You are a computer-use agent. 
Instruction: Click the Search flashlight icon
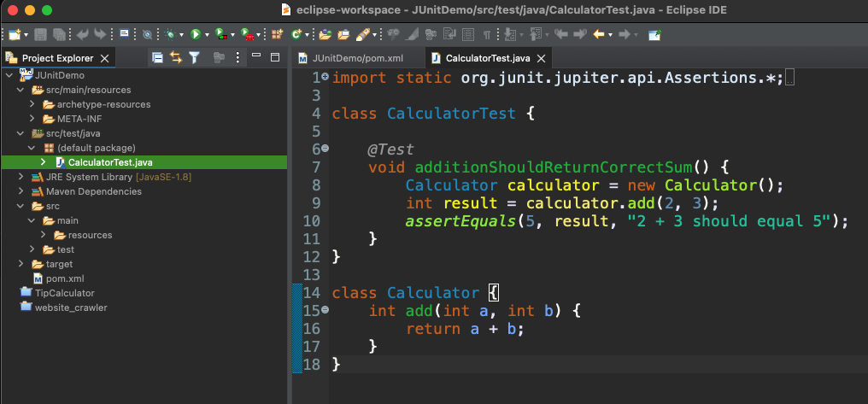click(x=362, y=35)
